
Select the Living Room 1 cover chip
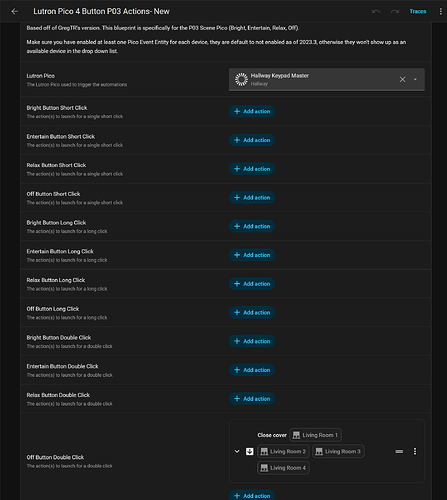pos(315,435)
